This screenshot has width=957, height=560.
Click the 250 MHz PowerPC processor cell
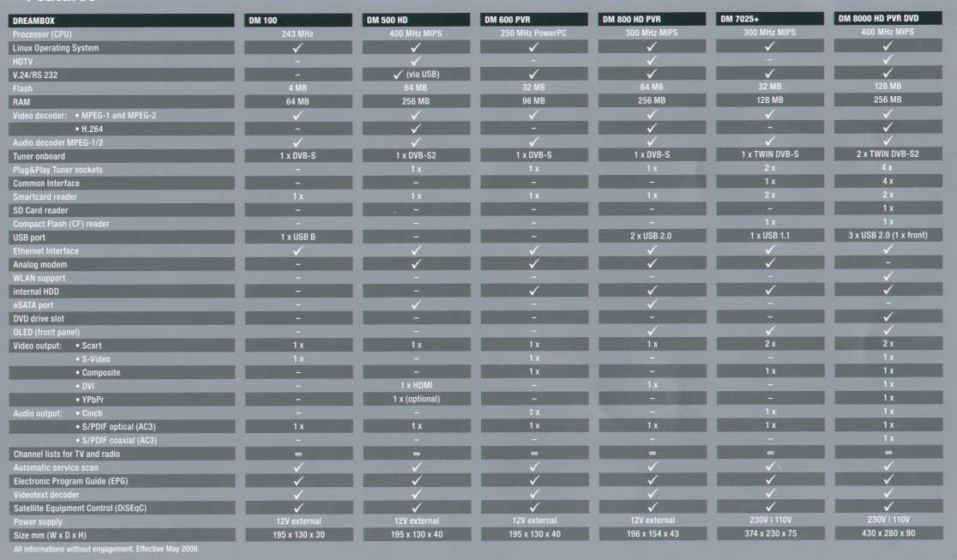(533, 33)
